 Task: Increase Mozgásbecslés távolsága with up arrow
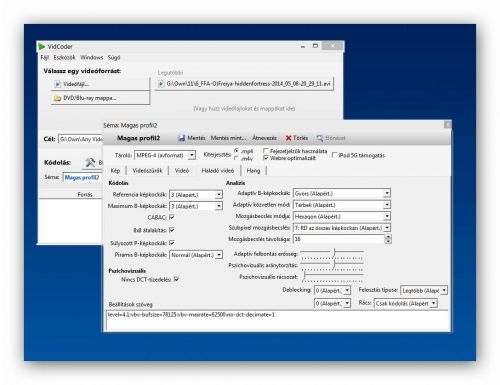[x=388, y=237]
